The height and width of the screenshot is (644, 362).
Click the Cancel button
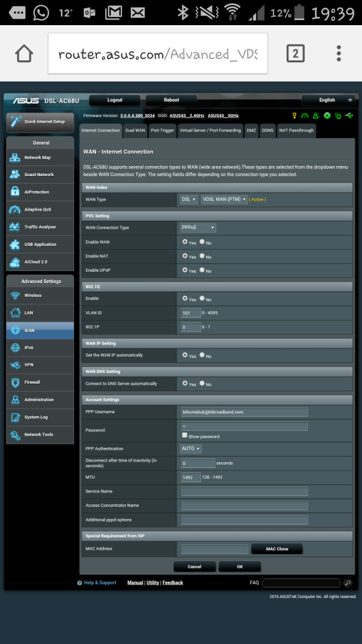(195, 567)
